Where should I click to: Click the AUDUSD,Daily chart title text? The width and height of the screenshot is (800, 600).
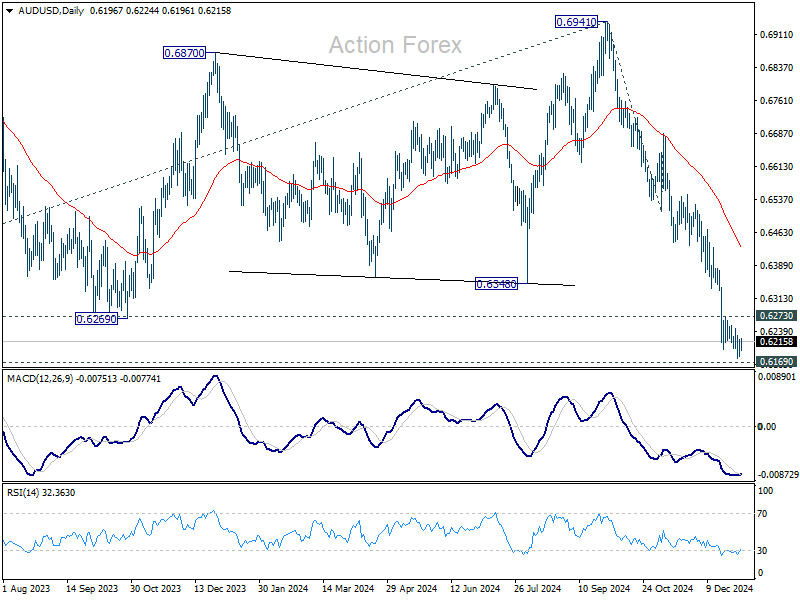(x=51, y=11)
